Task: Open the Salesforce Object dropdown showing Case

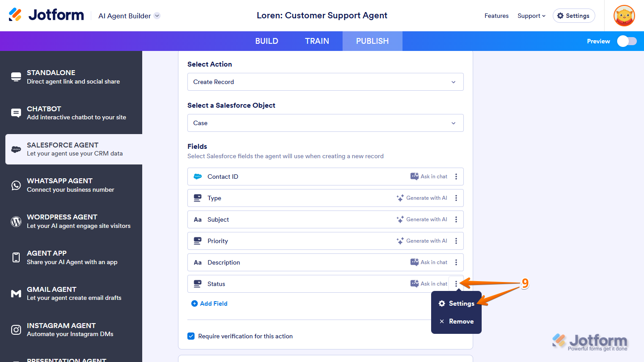Action: coord(325,123)
